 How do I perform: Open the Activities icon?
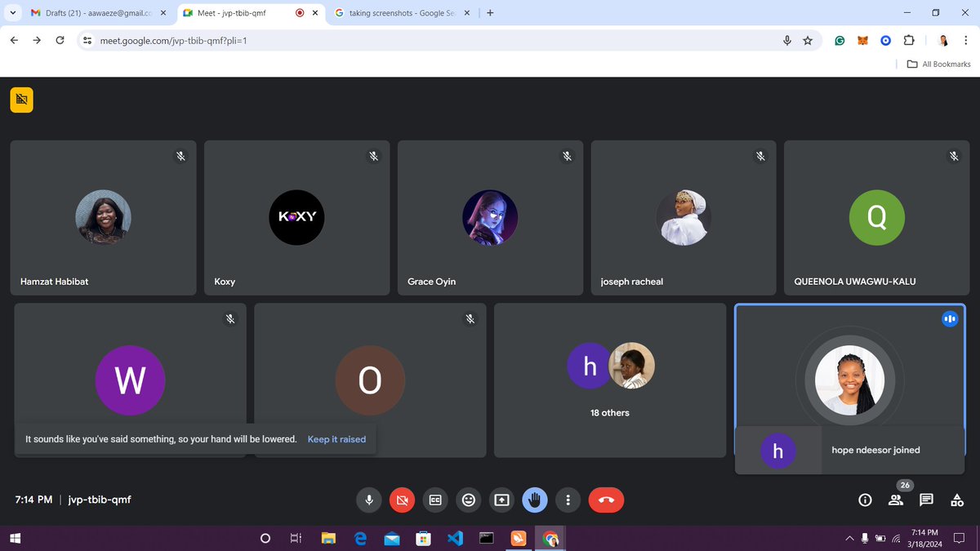click(957, 500)
